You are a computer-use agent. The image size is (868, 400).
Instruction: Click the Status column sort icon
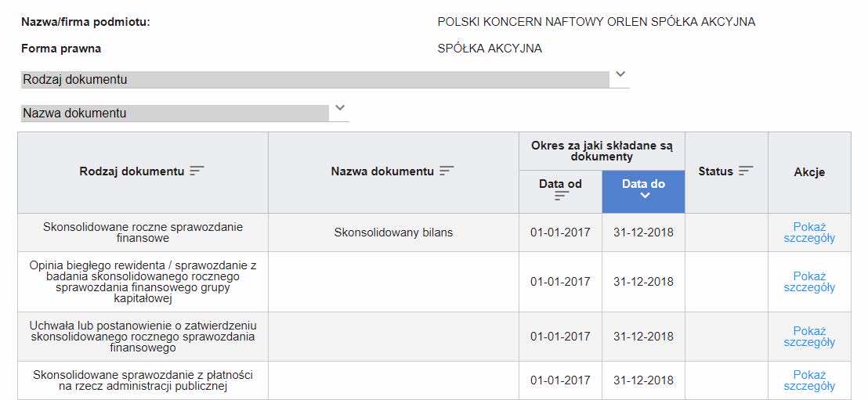(746, 171)
